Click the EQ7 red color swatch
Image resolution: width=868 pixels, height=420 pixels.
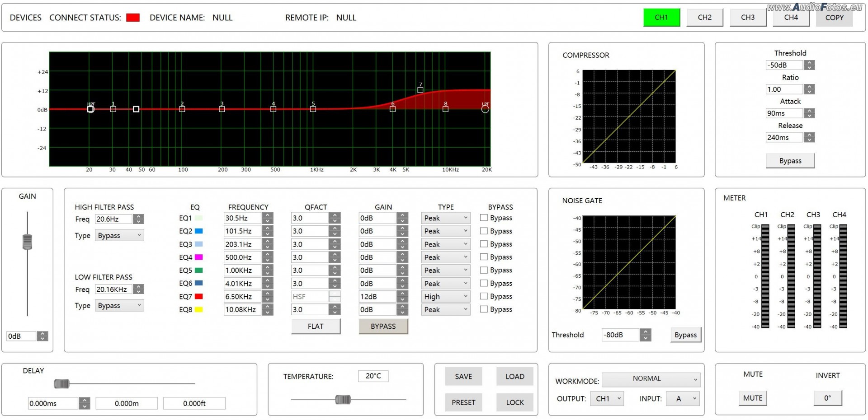[x=198, y=297]
